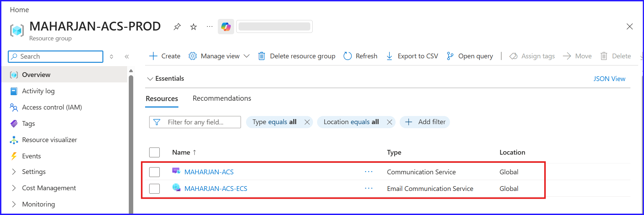Viewport: 644px width, 215px height.
Task: Click the resource group cube icon
Action: pos(17,30)
